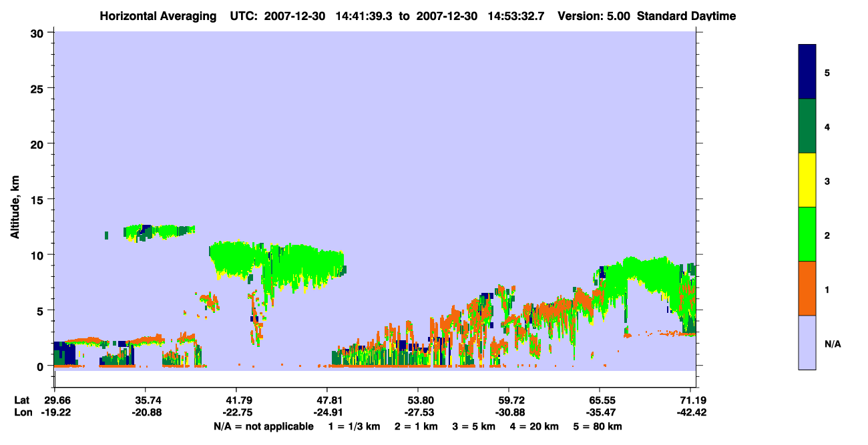This screenshot has height=445, width=868.
Task: Click the y-axis tick label 25
Action: tap(39, 88)
